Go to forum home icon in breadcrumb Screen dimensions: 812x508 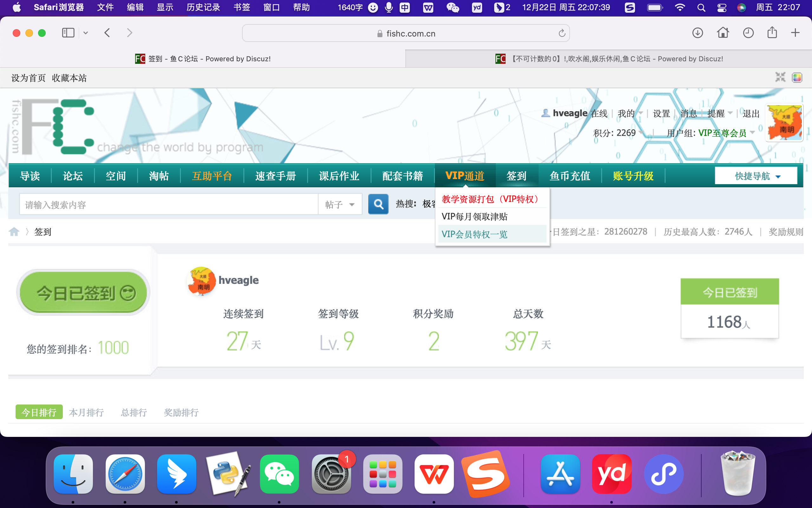[14, 231]
